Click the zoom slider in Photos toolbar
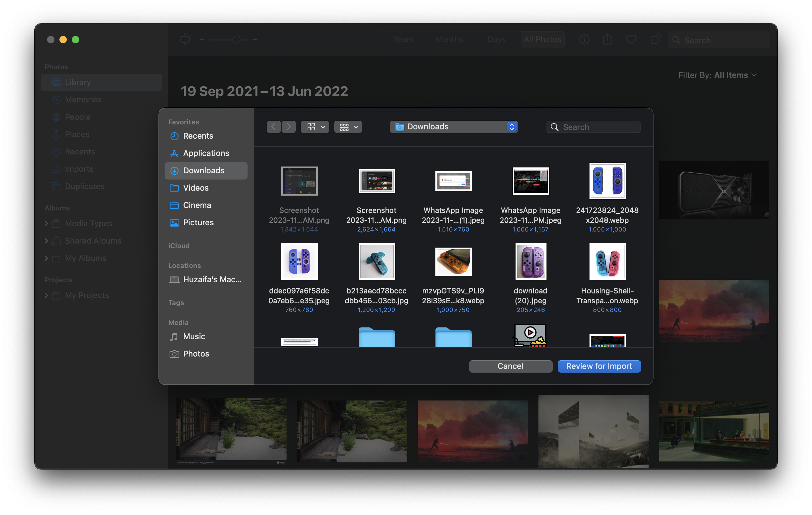Viewport: 812px width, 515px height. [236, 40]
